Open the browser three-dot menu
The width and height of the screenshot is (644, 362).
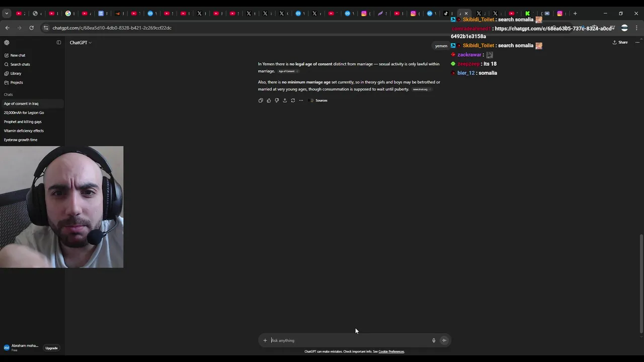click(x=637, y=28)
